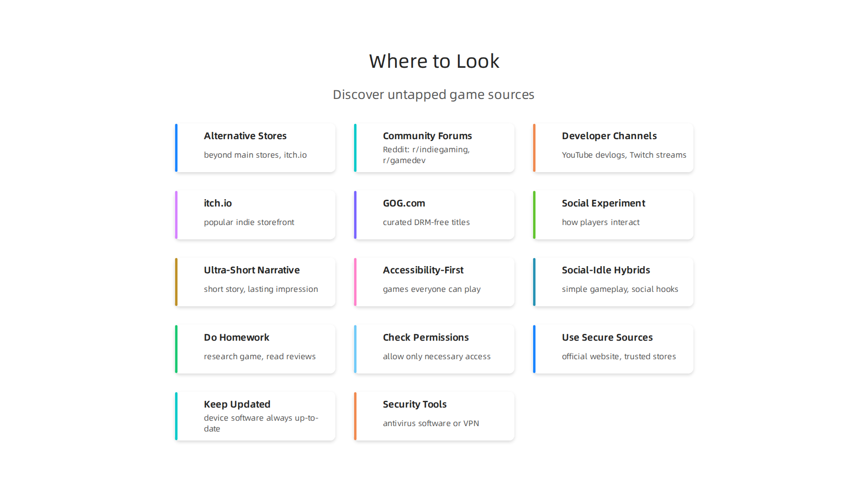
Task: Click 'allow only necessary access' description
Action: [x=436, y=357]
